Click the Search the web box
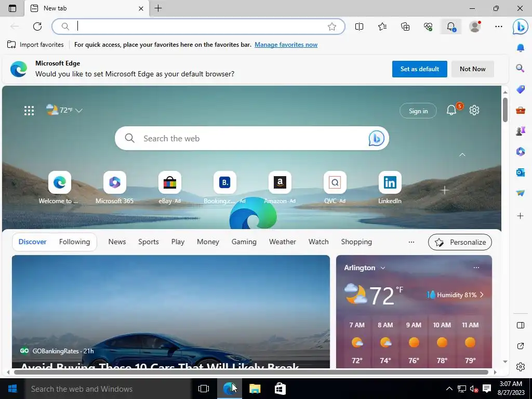The width and height of the screenshot is (532, 399). (x=252, y=138)
